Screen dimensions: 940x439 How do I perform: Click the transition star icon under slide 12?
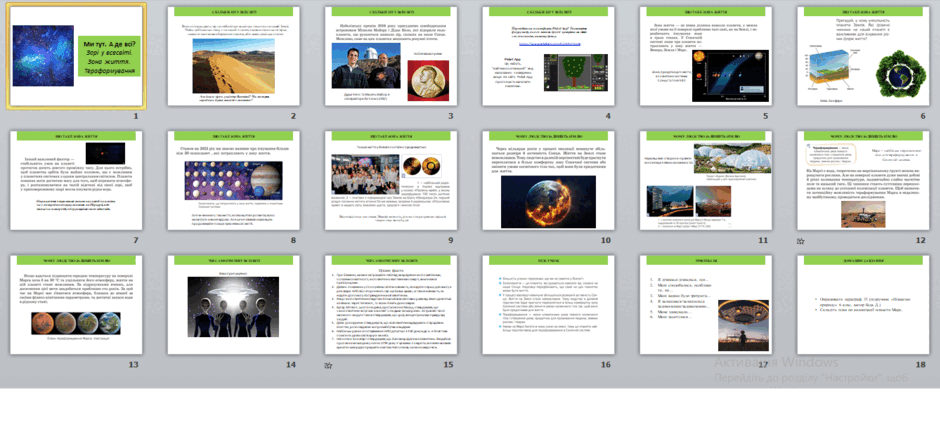tap(800, 241)
